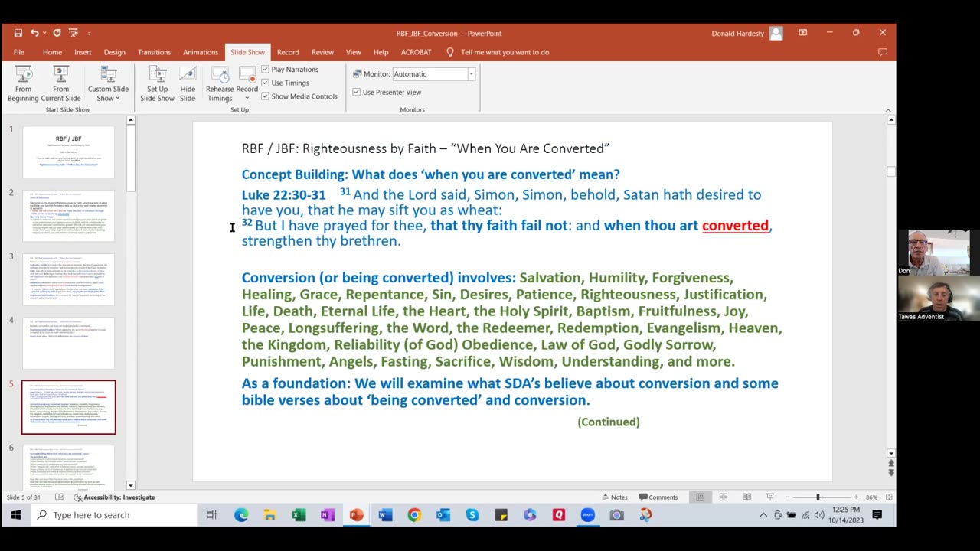
Task: Open the ACROBAT tab
Action: point(416,52)
